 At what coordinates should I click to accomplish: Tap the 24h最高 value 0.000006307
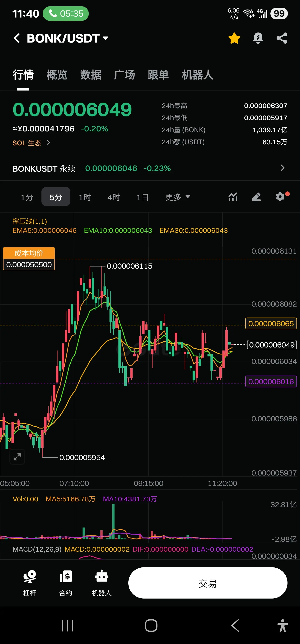[266, 106]
